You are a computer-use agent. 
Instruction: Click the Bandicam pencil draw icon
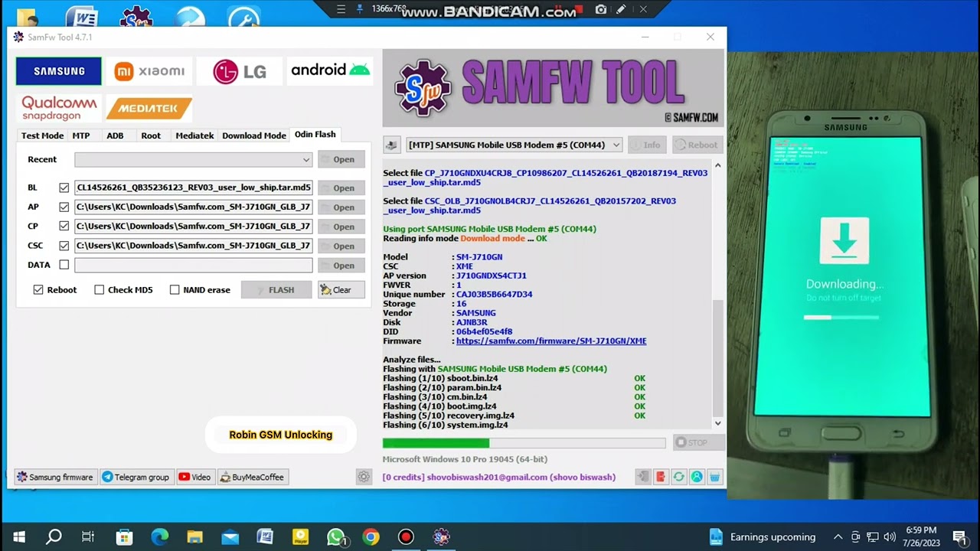tap(621, 9)
